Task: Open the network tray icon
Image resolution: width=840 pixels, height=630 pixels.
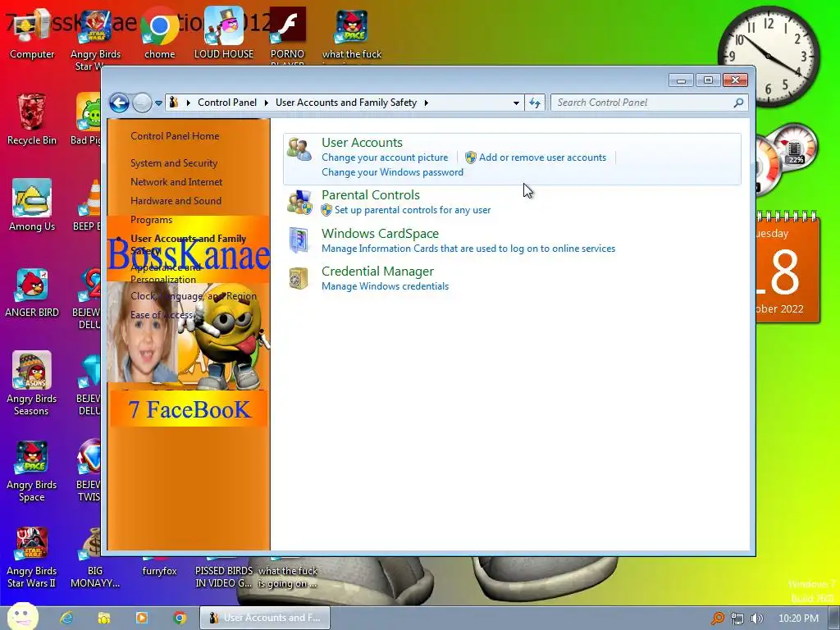Action: [x=737, y=619]
